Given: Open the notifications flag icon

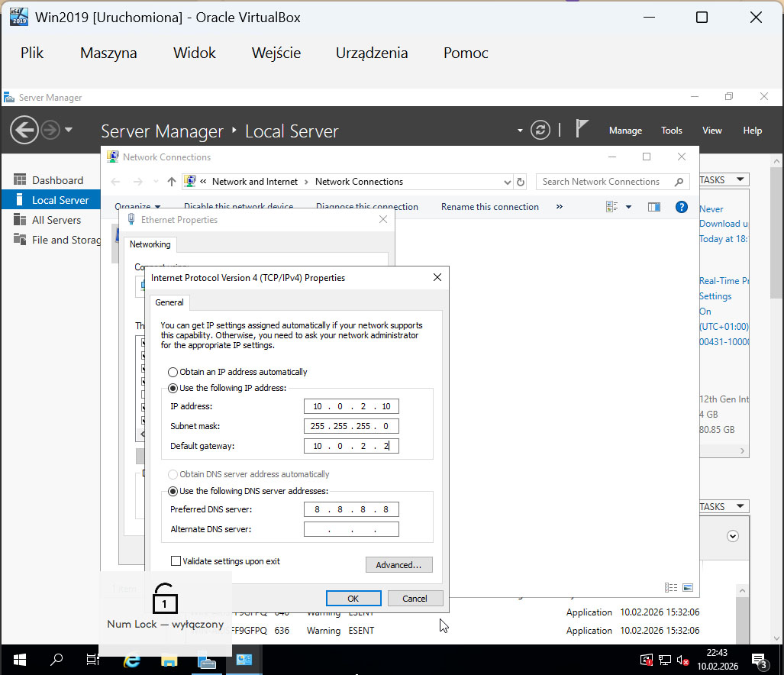Looking at the screenshot, I should tap(582, 129).
